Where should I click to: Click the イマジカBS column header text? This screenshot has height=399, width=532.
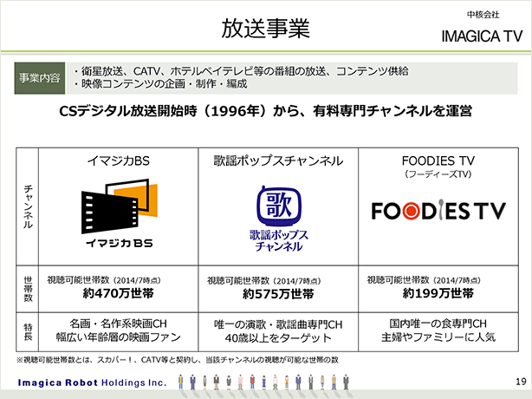coord(119,160)
